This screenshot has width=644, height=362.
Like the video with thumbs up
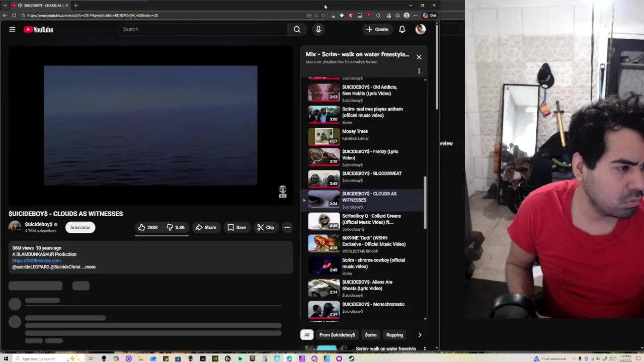click(148, 227)
